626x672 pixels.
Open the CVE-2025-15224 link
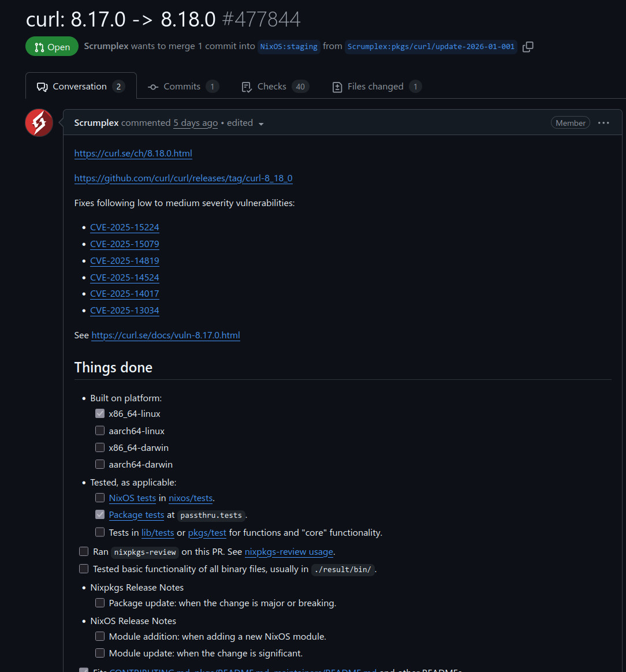tap(124, 227)
